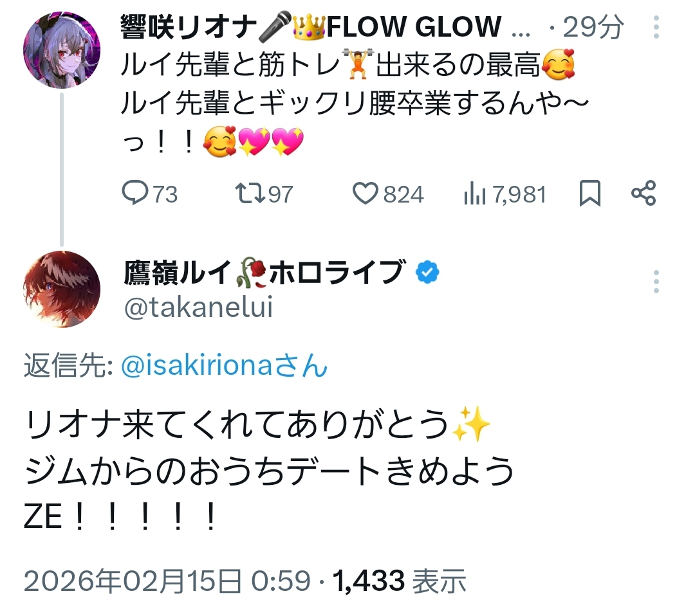Open 鷹嶺ルイ's profile avatar
695x616 pixels.
click(x=62, y=289)
